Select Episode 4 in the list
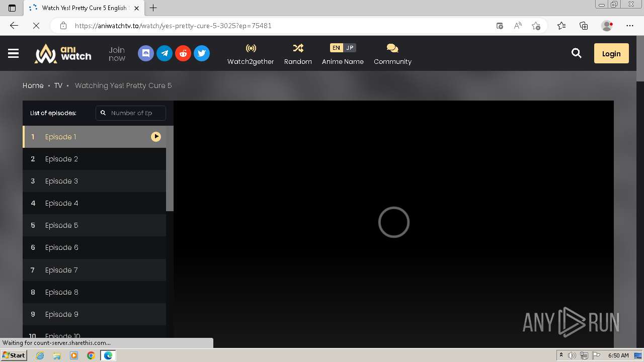This screenshot has width=644, height=362. (x=95, y=203)
